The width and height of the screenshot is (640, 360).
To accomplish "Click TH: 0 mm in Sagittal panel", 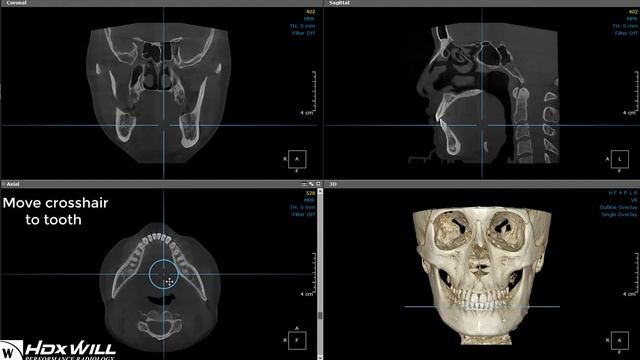I will 624,26.
